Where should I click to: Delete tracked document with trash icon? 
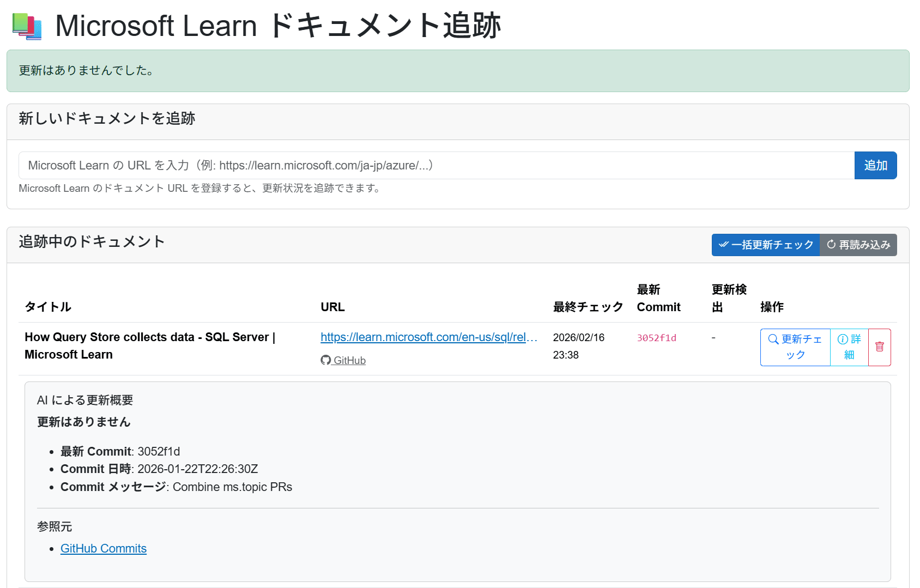(880, 347)
